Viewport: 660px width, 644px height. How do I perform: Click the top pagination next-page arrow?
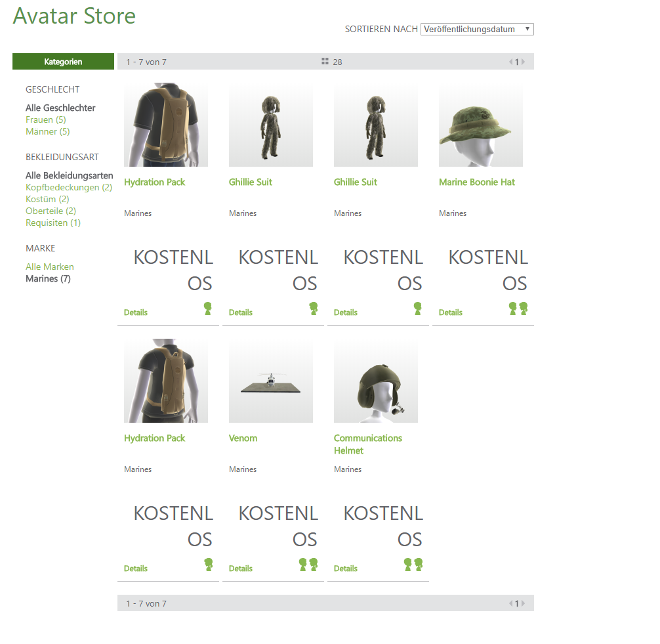pos(523,62)
